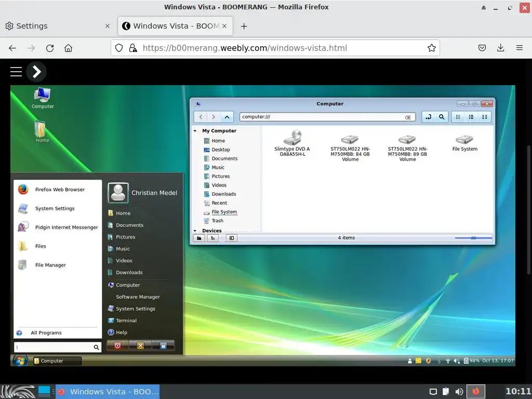The height and width of the screenshot is (399, 532).
Task: Go up one folder level
Action: tap(227, 117)
